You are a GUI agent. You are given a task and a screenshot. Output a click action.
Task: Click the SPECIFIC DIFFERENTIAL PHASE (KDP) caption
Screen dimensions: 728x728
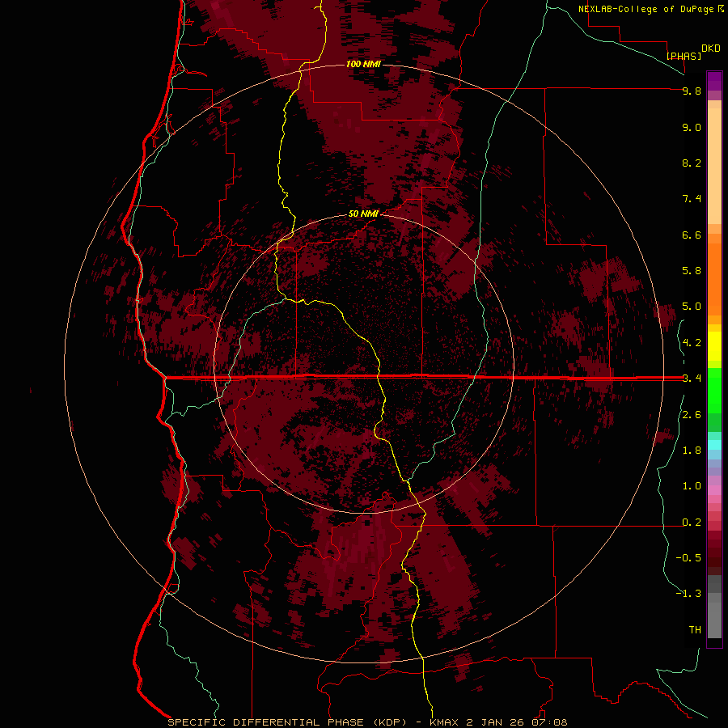coord(287,722)
